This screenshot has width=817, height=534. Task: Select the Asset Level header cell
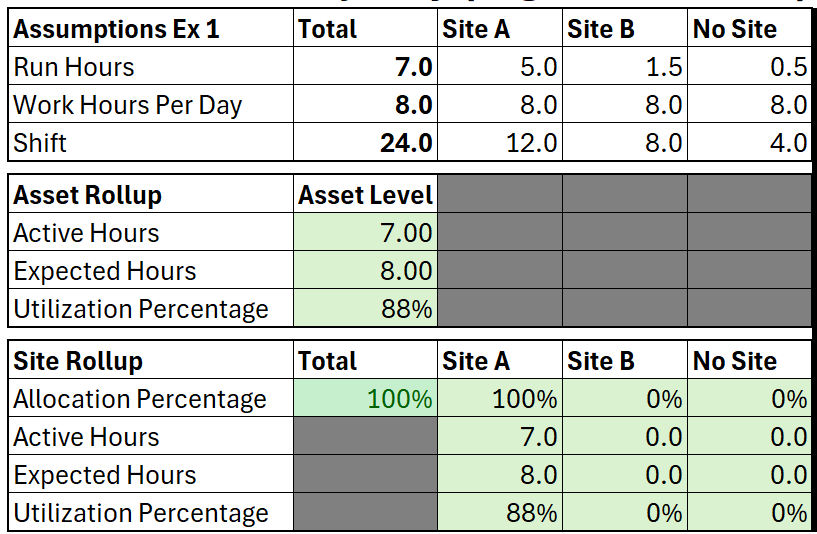click(365, 194)
